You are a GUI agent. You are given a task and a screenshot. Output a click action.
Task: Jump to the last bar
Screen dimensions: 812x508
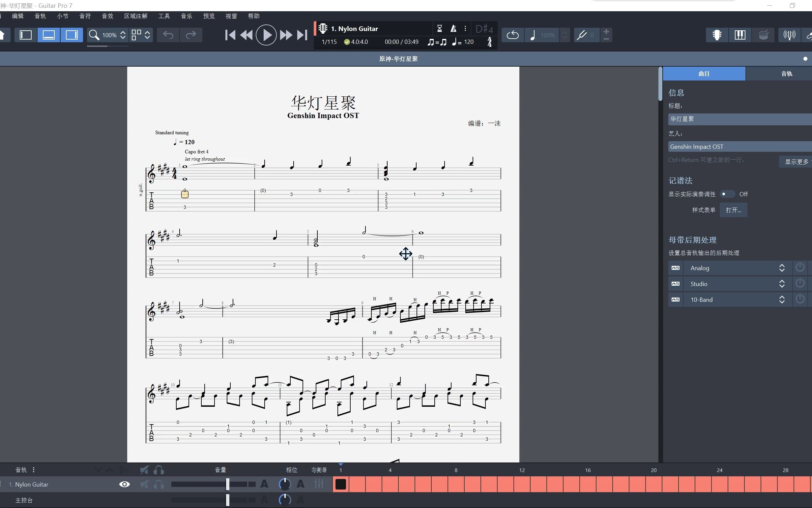pyautogui.click(x=302, y=35)
